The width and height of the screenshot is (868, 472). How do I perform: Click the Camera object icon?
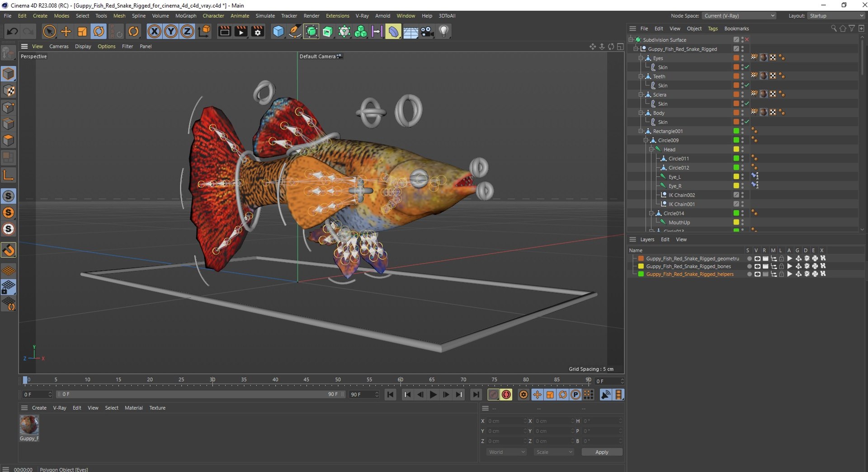427,31
